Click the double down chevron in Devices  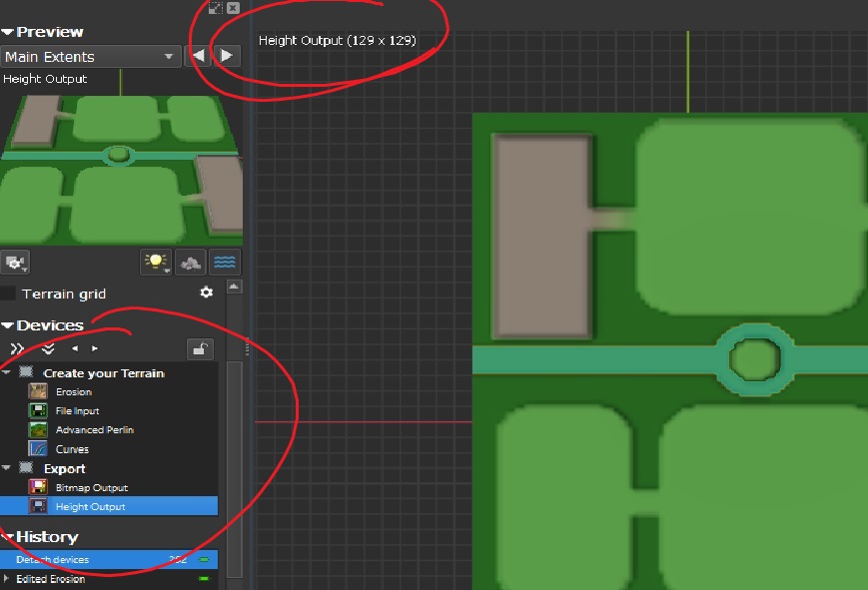(x=48, y=348)
